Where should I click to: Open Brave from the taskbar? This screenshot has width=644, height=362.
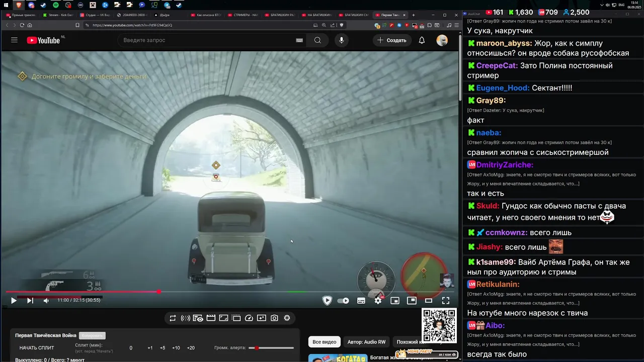tap(19, 5)
